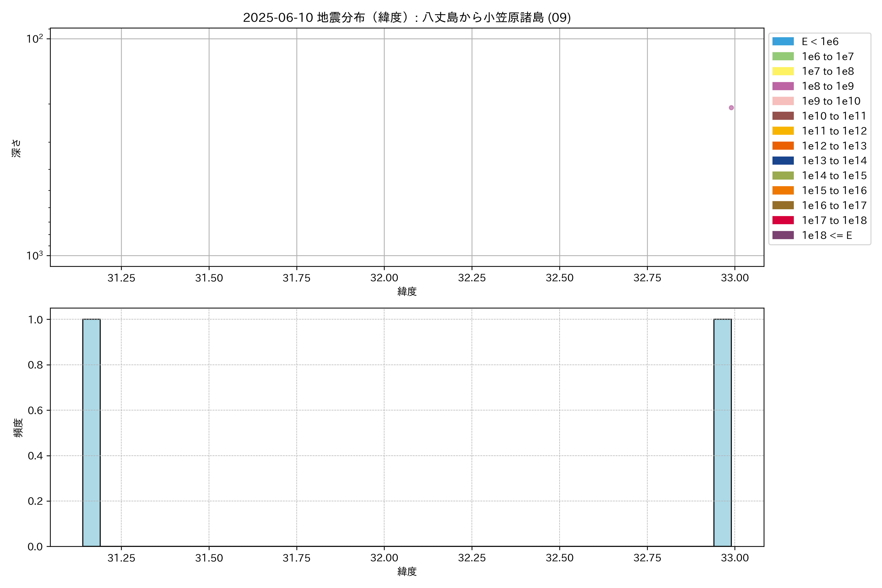Click the chart title text at top
This screenshot has width=882, height=588.
tap(406, 17)
